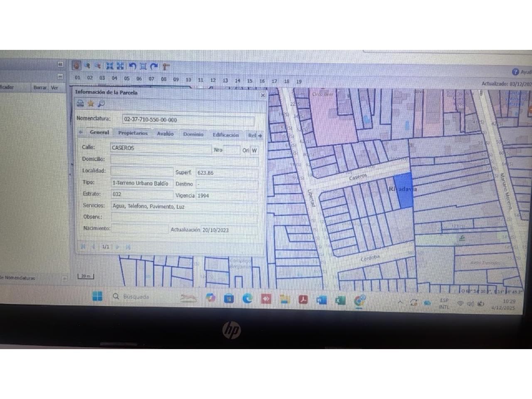This screenshot has width=532, height=399.
Task: Click the empty Domicilio field
Action: pyautogui.click(x=184, y=160)
